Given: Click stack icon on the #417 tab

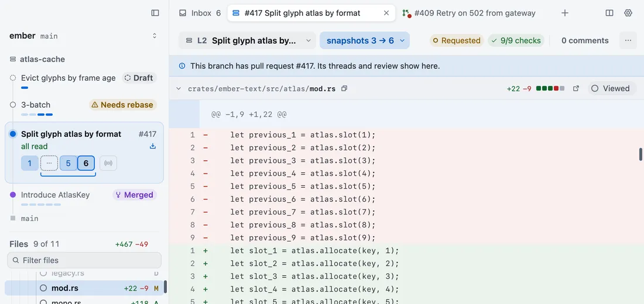Looking at the screenshot, I should point(236,13).
